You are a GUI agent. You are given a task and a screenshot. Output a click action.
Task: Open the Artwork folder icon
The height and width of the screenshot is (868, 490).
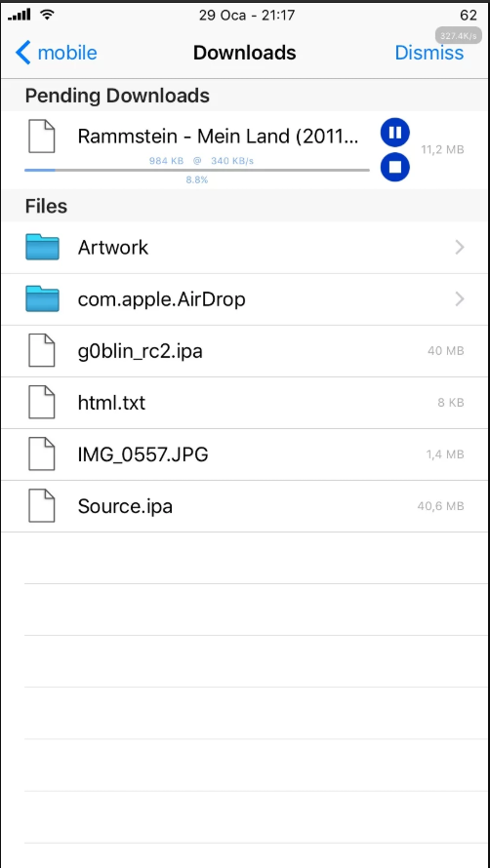click(x=42, y=247)
